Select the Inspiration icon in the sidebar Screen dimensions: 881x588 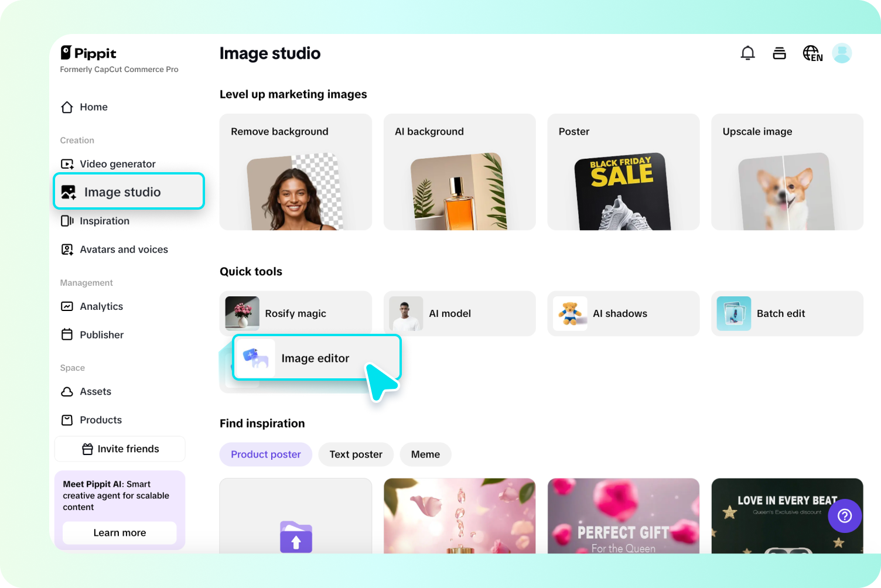pos(67,221)
